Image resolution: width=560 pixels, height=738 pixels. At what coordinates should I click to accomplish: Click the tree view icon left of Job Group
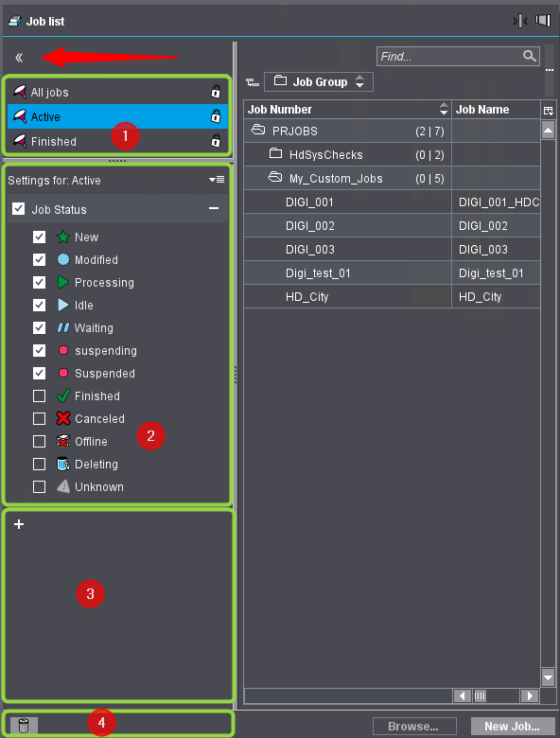pyautogui.click(x=253, y=82)
